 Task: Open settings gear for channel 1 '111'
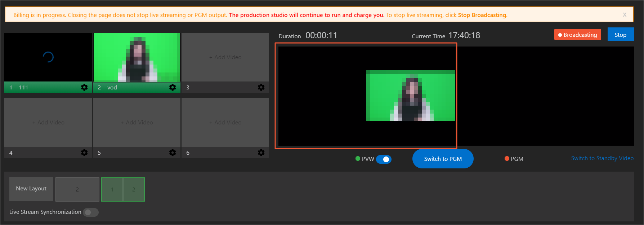(84, 87)
